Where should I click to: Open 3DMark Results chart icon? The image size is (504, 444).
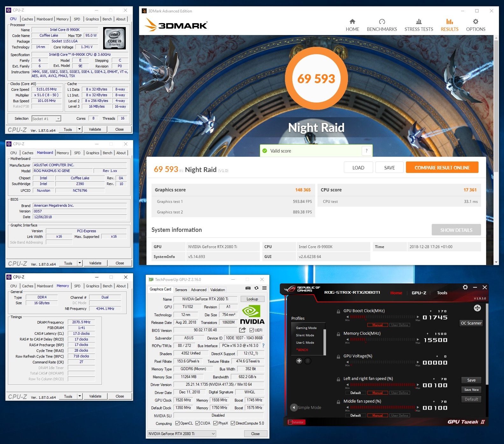pos(450,21)
